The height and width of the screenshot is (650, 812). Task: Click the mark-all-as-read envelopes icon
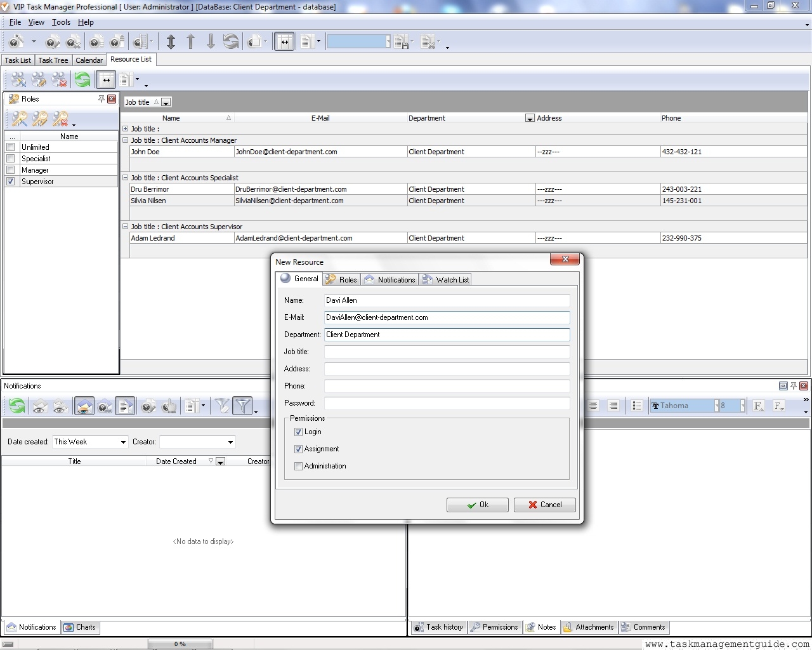point(60,406)
